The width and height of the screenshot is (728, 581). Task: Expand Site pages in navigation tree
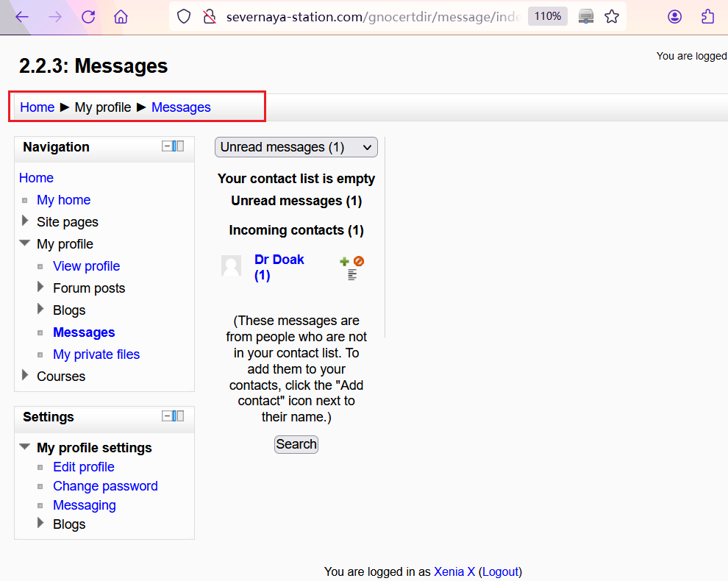[26, 221]
